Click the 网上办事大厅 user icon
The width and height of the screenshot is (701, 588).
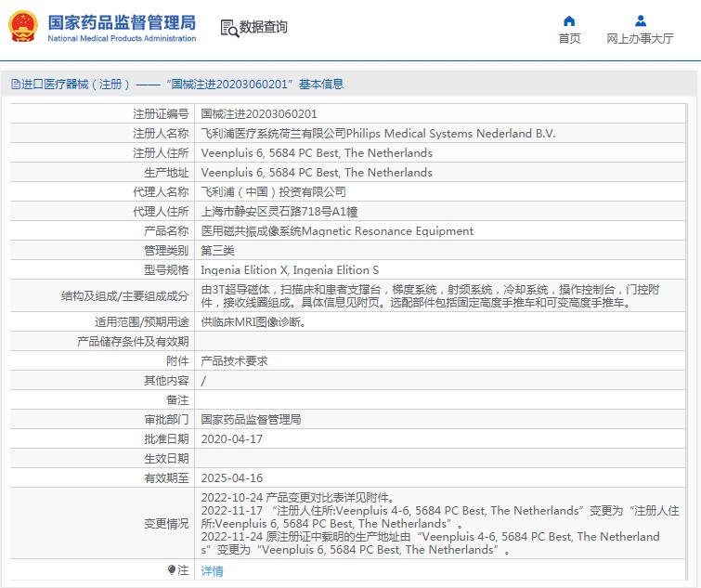[x=641, y=21]
